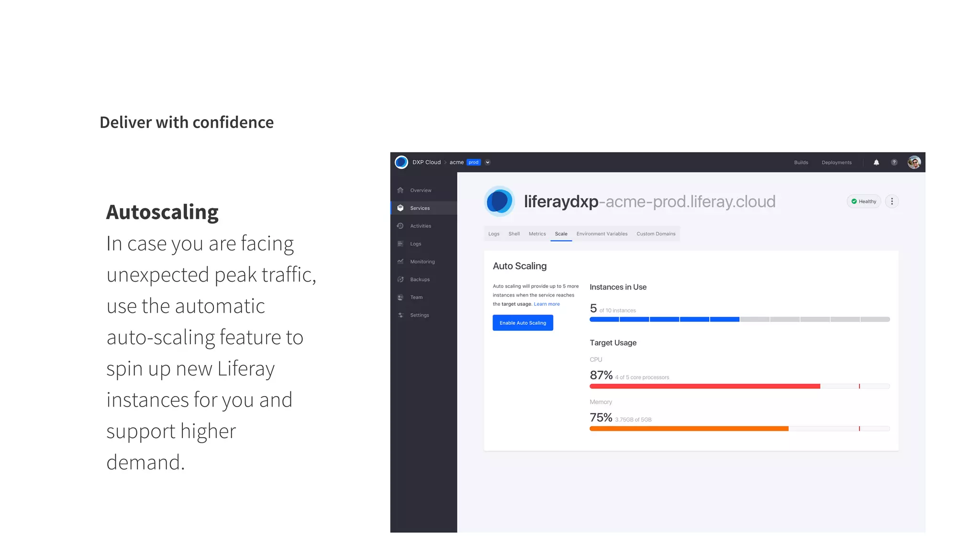Click the Monitoring chart icon
This screenshot has height=551, width=980.
401,262
